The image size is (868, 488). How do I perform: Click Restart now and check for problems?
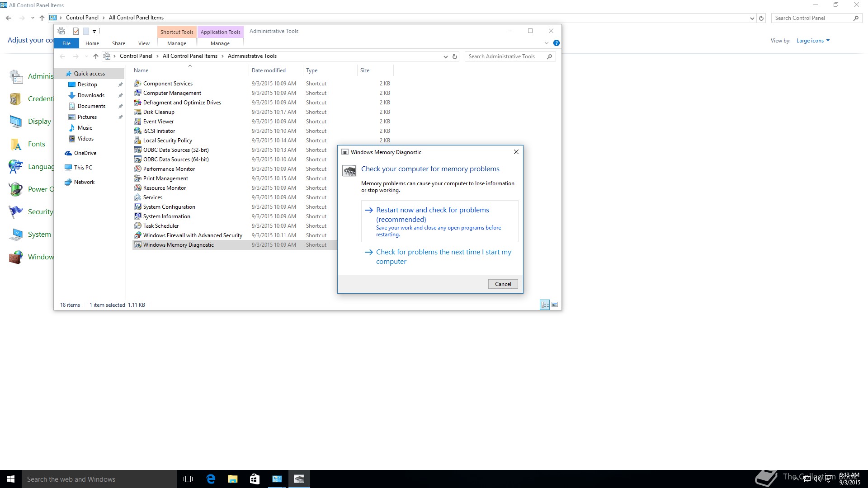439,221
